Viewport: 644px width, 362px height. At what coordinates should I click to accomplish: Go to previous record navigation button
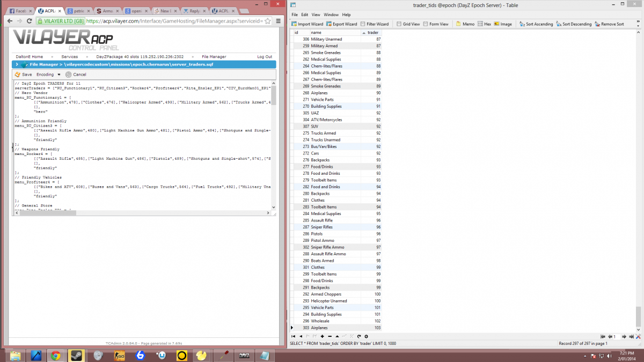301,336
